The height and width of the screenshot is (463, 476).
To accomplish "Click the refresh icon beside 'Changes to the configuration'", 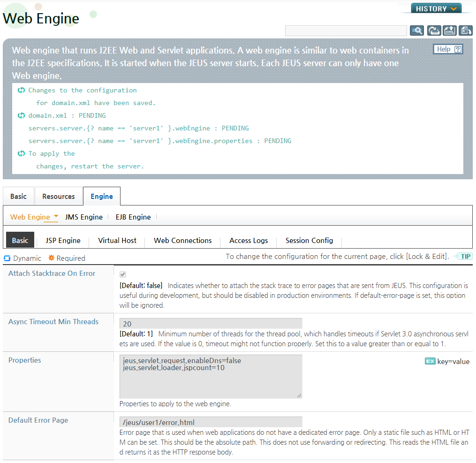I will tap(21, 90).
